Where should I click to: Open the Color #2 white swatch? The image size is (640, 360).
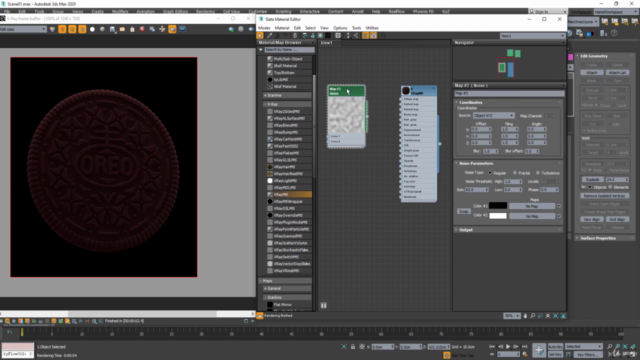click(x=498, y=216)
